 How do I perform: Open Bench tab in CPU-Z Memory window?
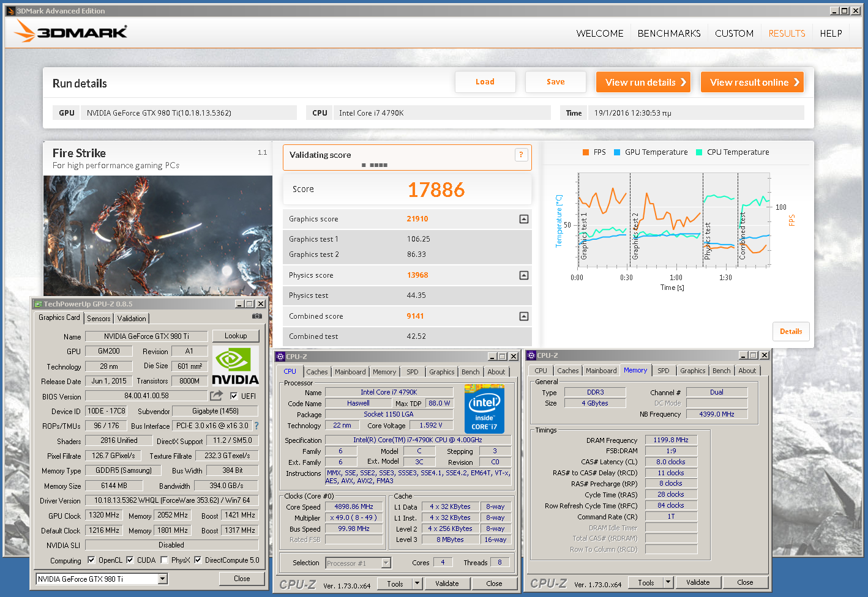(722, 371)
